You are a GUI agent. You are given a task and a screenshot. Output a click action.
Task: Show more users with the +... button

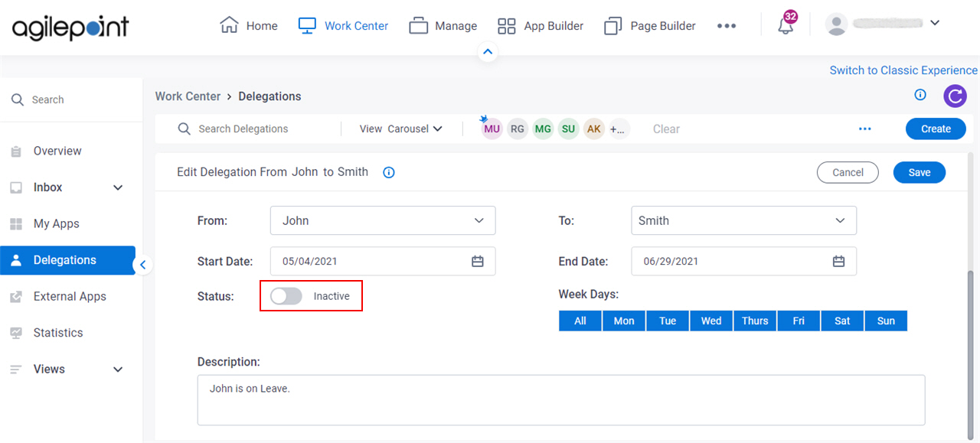[618, 129]
